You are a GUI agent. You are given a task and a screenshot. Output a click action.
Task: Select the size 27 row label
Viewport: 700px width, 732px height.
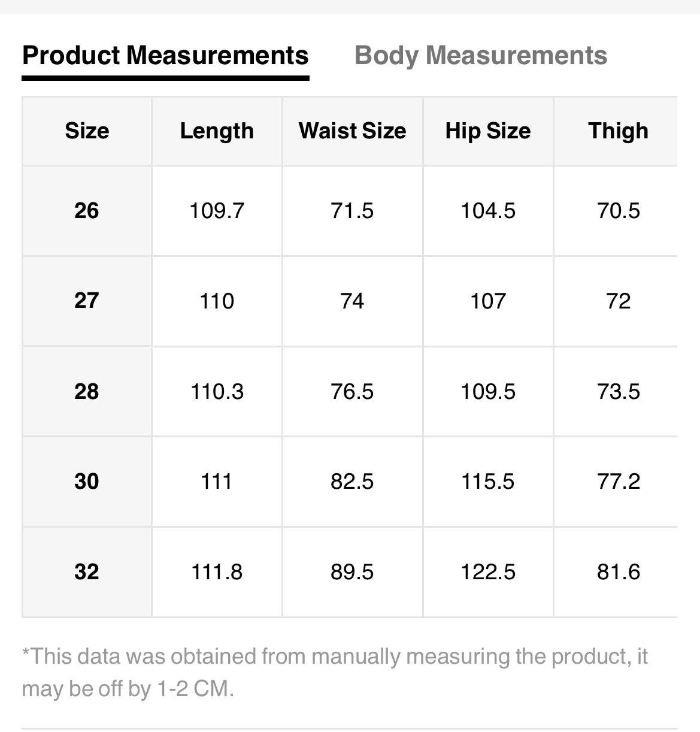[x=87, y=301]
